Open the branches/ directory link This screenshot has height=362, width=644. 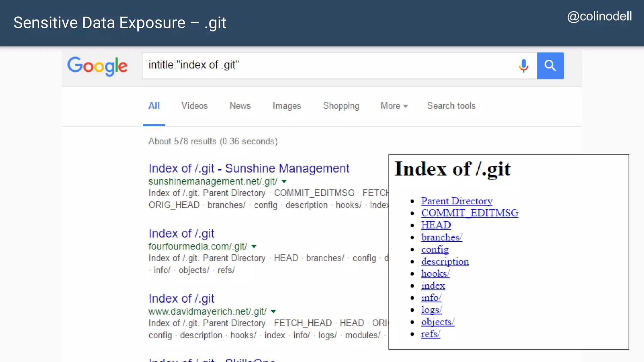click(442, 237)
